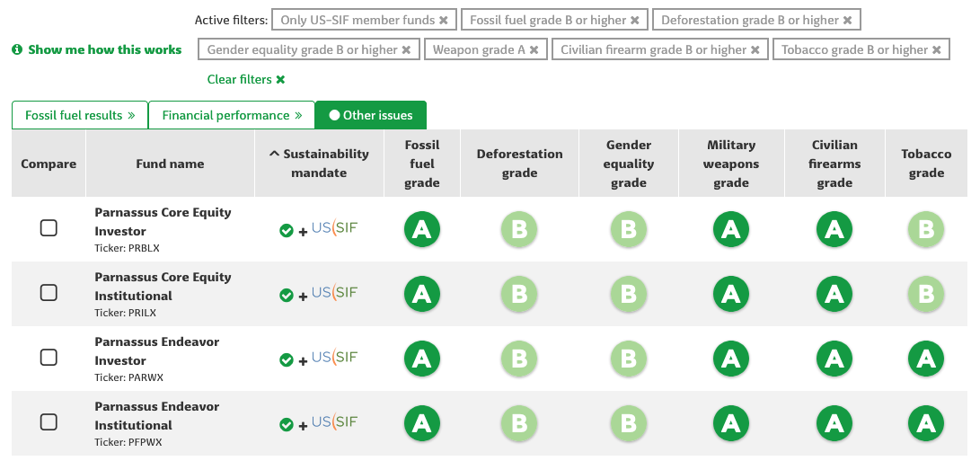Screen dimensions: 980x461
Task: Click fossil fuel grade A badge for PRBLX
Action: pyautogui.click(x=422, y=229)
